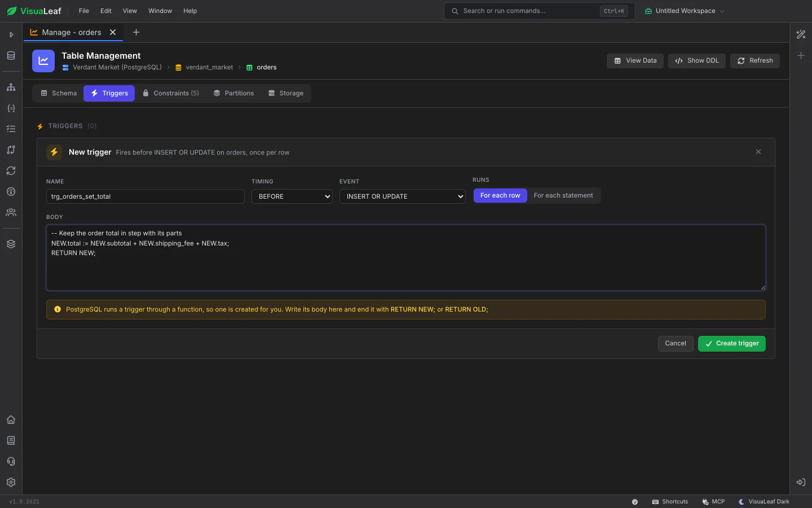The width and height of the screenshot is (812, 508).
Task: Select the For each row option
Action: [x=500, y=196]
